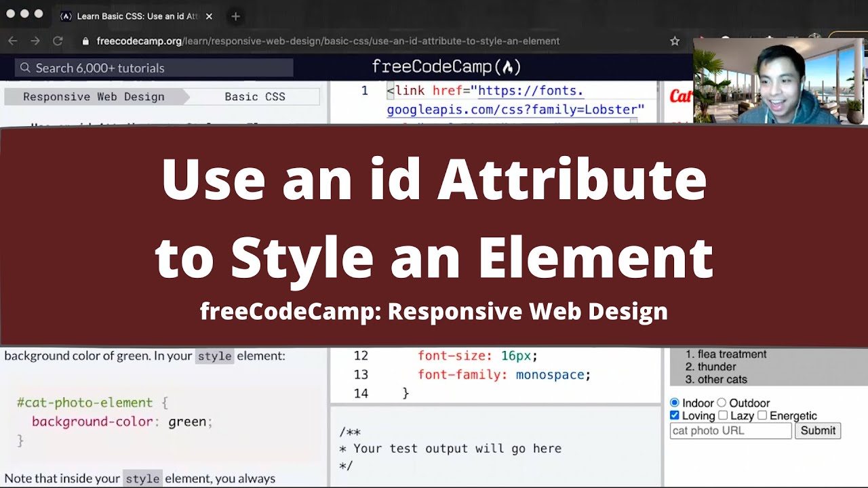Check the Lazy checkbox
This screenshot has width=868, height=488.
[723, 415]
